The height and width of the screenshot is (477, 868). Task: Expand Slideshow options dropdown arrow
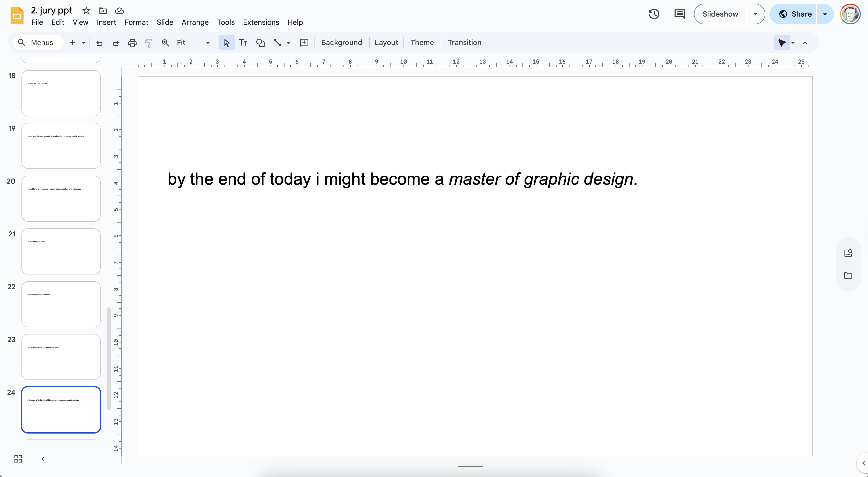[755, 14]
